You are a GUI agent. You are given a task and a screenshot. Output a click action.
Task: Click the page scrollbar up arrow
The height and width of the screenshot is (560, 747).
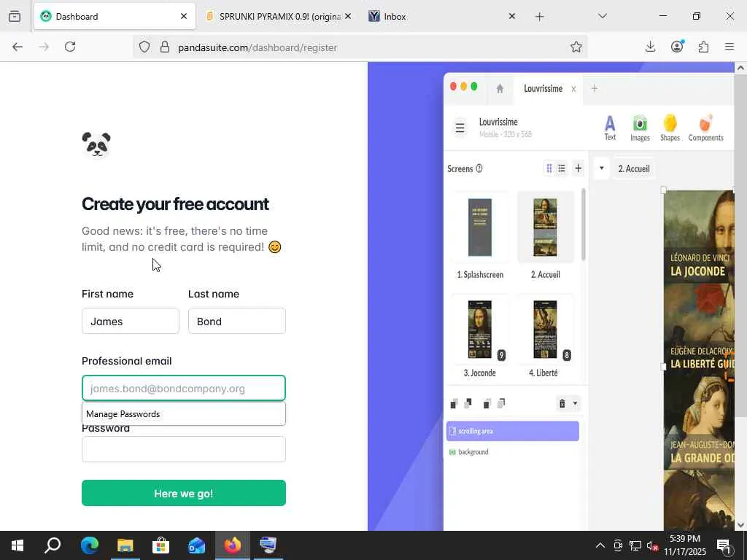click(x=741, y=68)
